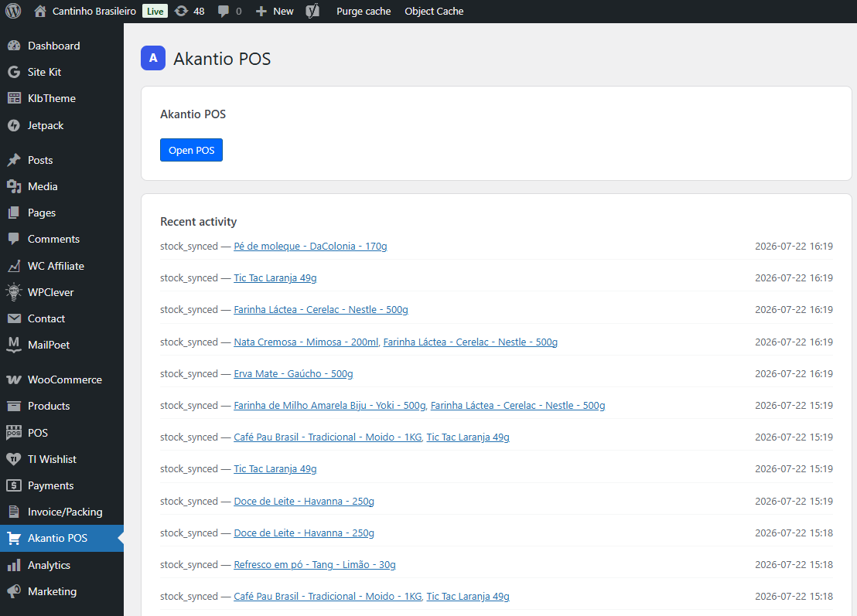The image size is (857, 616).
Task: Open the Jetpack sidebar icon
Action: coord(14,126)
